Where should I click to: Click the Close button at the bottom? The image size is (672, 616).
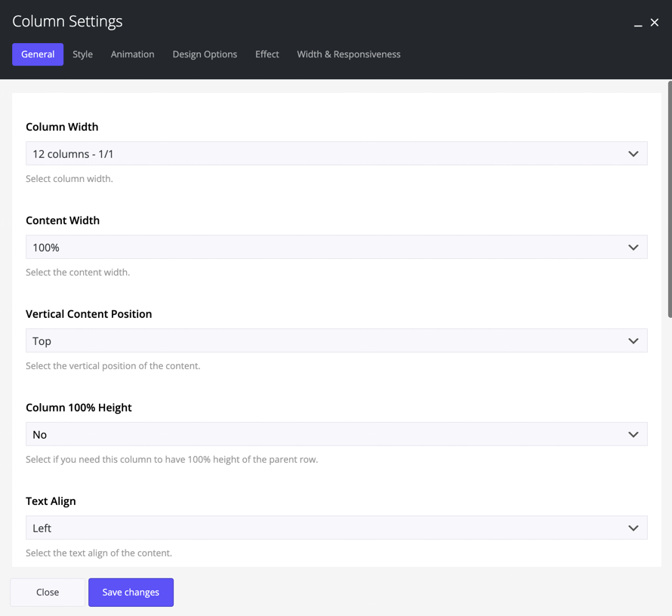(x=48, y=593)
